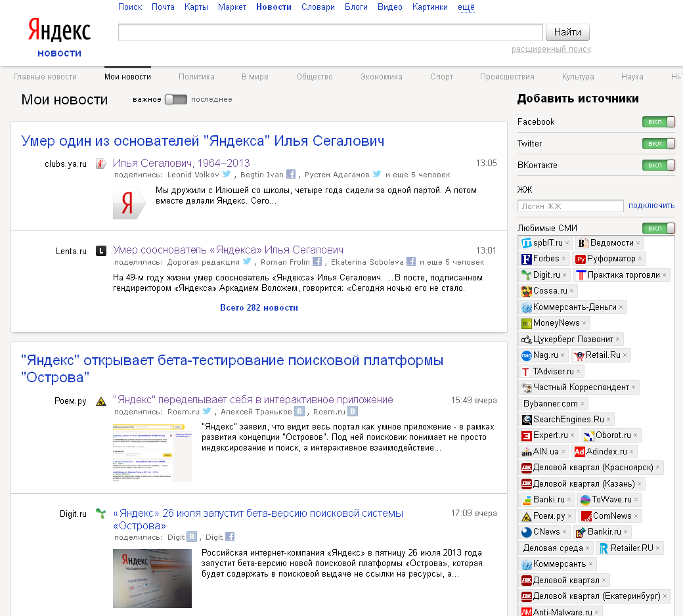The image size is (683, 616).
Task: Click the Роем.ру source icon in news list
Action: click(x=101, y=401)
